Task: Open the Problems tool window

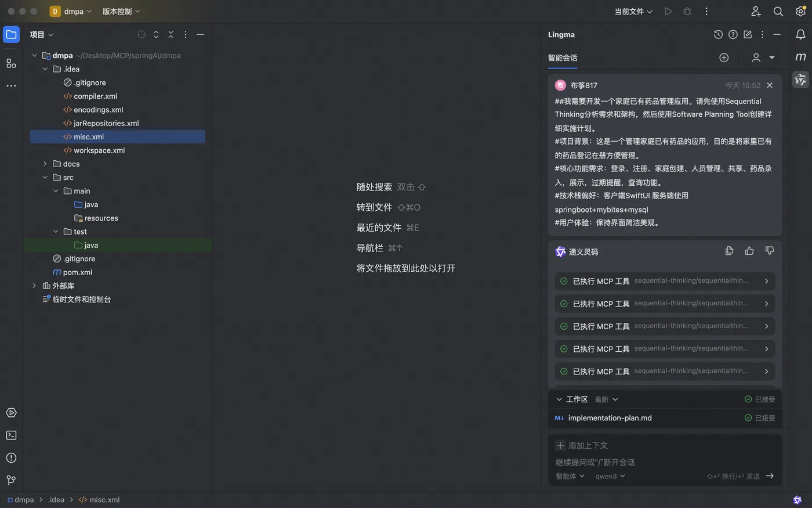Action: click(x=11, y=458)
